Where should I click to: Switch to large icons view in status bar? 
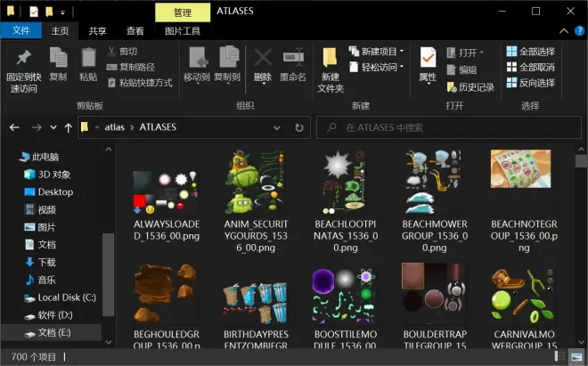(576, 356)
